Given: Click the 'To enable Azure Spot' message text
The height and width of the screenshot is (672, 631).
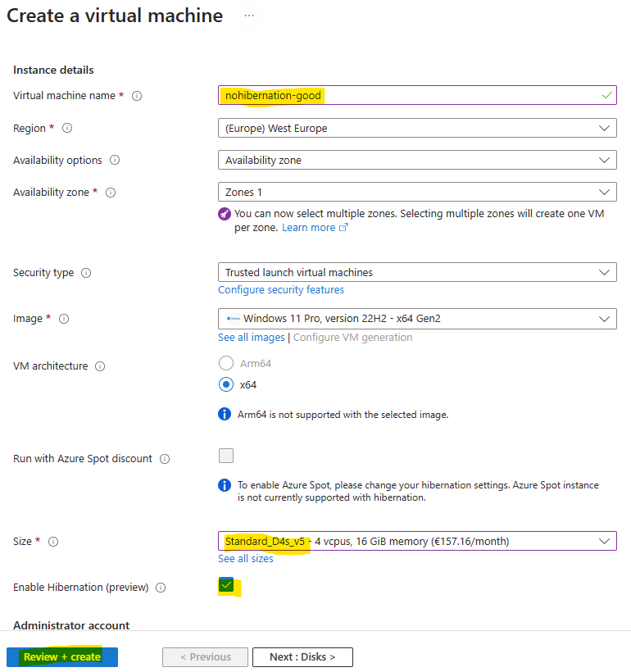Looking at the screenshot, I should (x=418, y=491).
